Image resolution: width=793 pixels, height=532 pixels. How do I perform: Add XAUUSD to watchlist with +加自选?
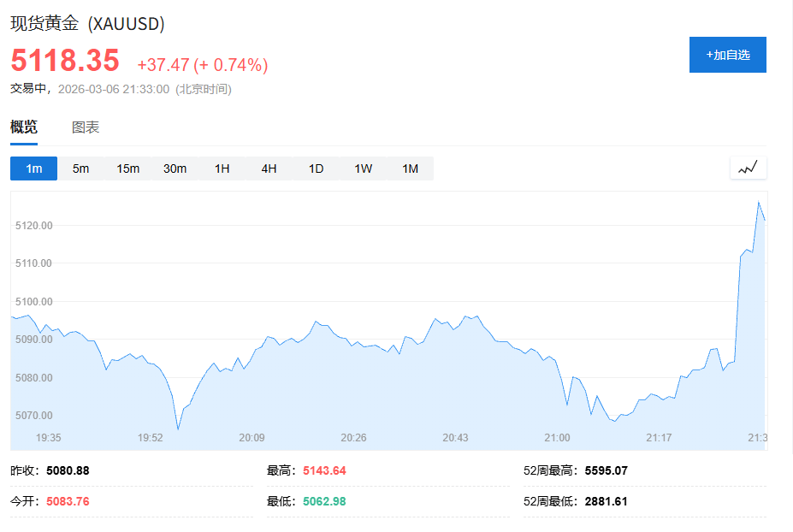727,55
